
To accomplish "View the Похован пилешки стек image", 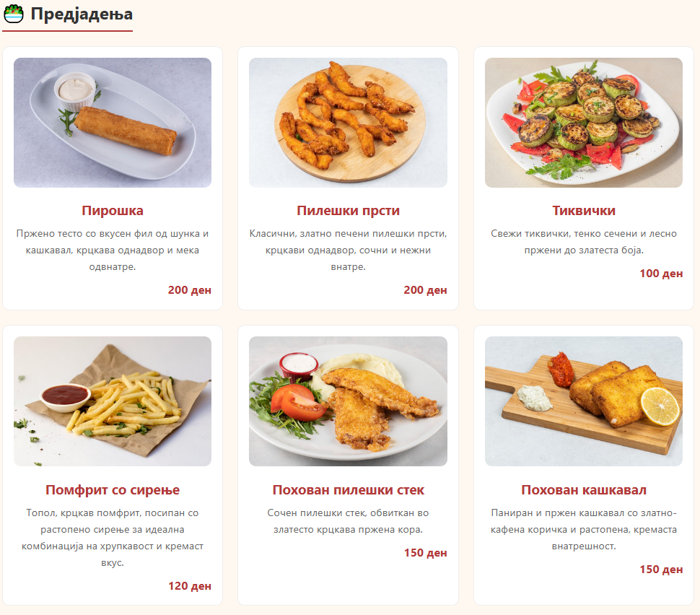I will point(349,401).
